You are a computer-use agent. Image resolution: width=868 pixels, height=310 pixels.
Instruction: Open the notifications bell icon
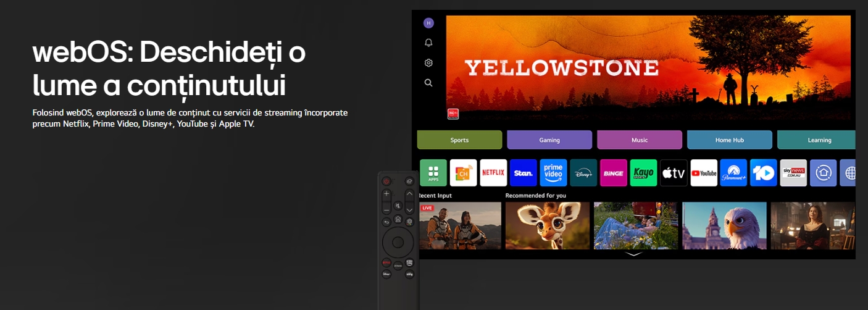[x=428, y=43]
